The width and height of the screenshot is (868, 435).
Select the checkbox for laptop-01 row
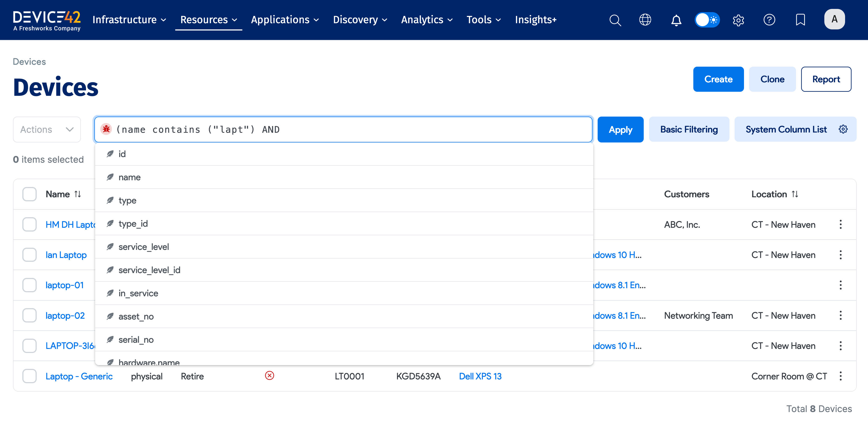click(29, 285)
